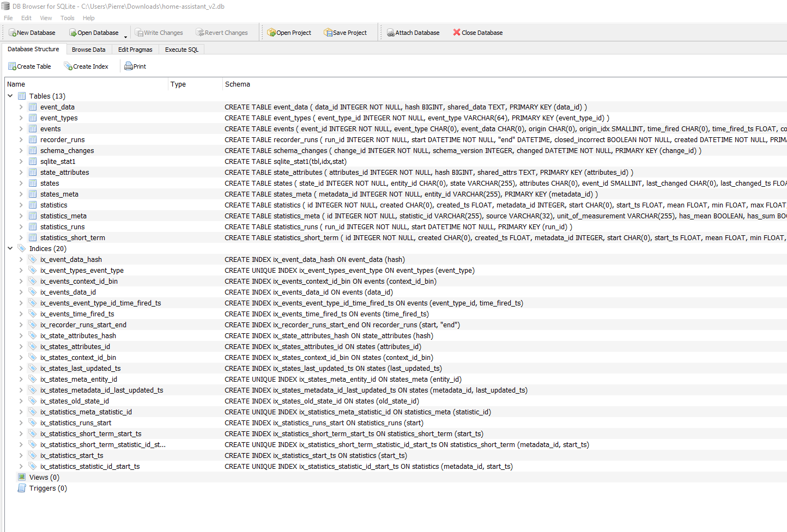Select the states_meta table name

[x=59, y=194]
